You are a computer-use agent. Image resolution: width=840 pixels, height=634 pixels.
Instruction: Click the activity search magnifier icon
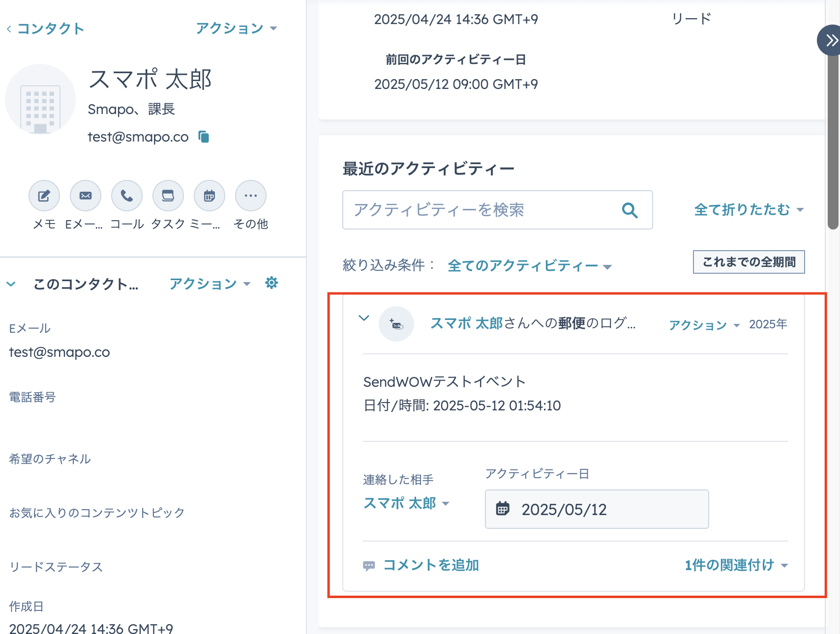point(630,210)
